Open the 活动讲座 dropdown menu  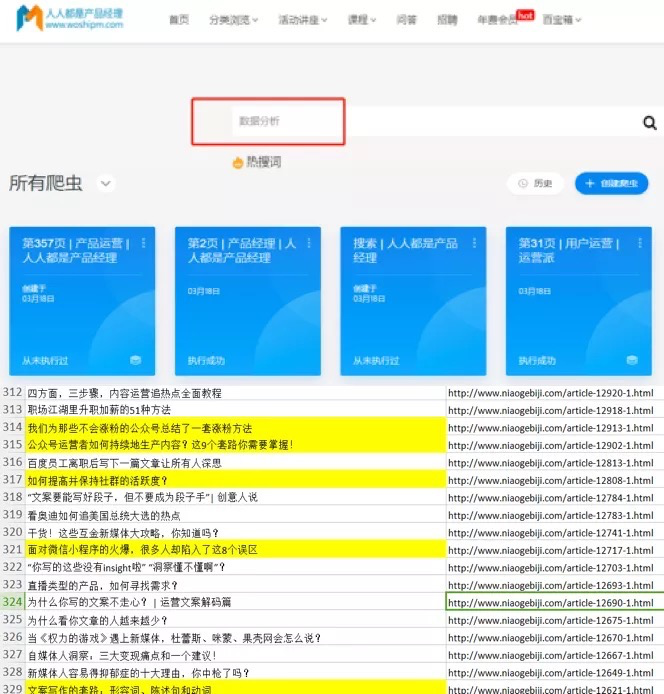303,20
